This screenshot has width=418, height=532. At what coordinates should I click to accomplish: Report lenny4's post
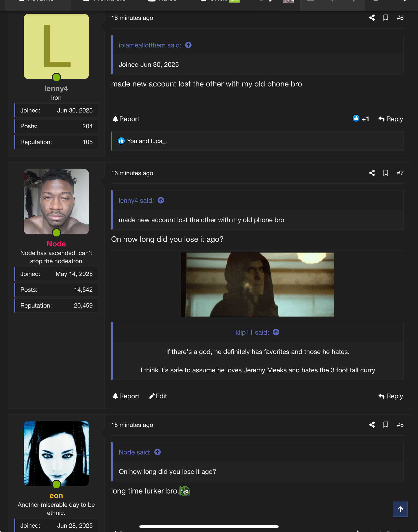point(126,119)
